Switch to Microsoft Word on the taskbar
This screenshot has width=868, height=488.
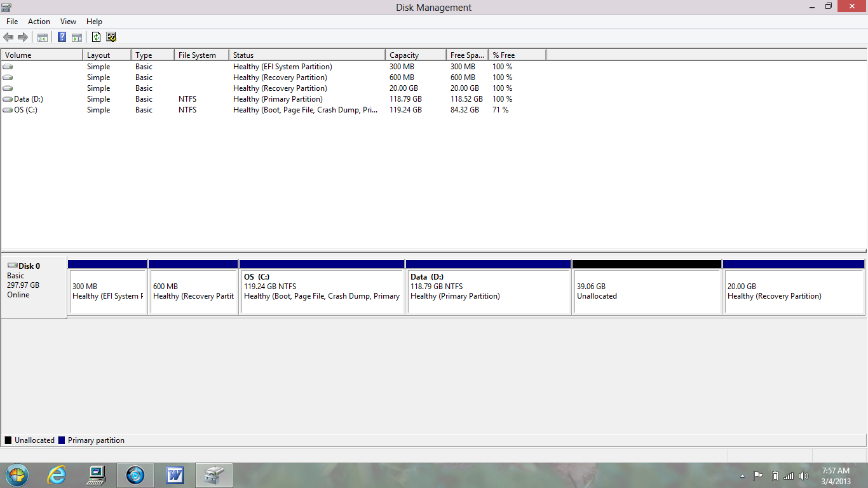175,475
